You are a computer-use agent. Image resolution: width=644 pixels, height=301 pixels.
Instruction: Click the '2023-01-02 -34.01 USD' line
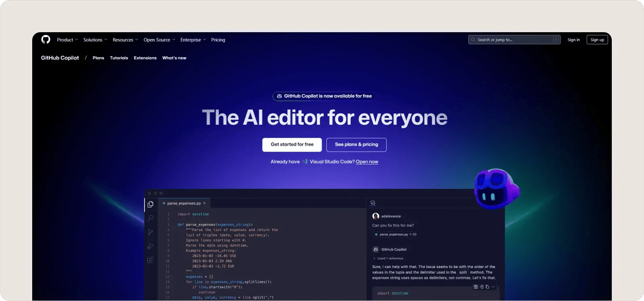(214, 256)
